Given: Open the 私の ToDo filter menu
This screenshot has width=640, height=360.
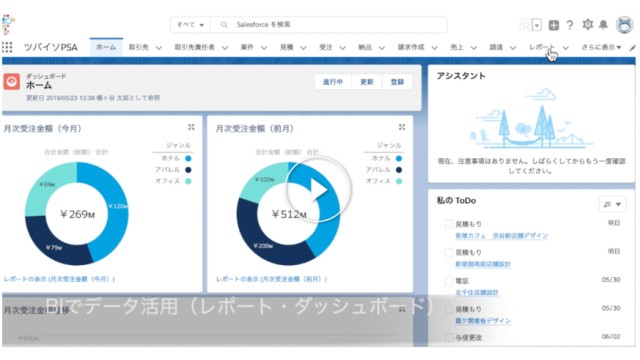Looking at the screenshot, I should (612, 204).
